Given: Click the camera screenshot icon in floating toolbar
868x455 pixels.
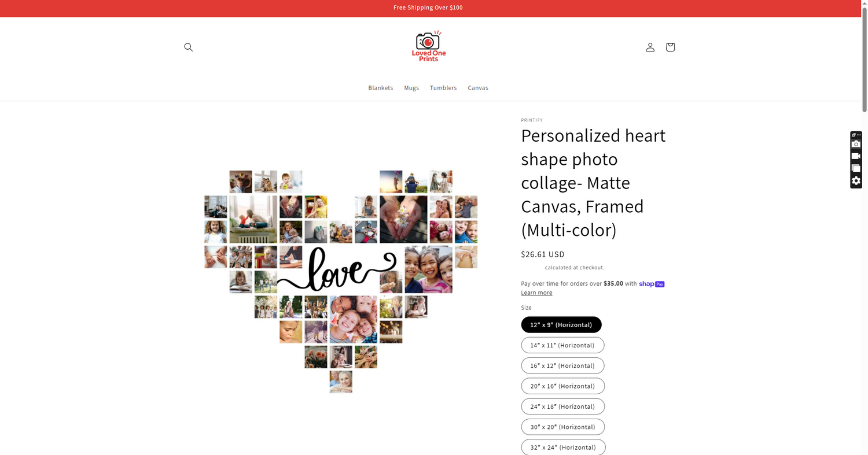Looking at the screenshot, I should tap(856, 144).
